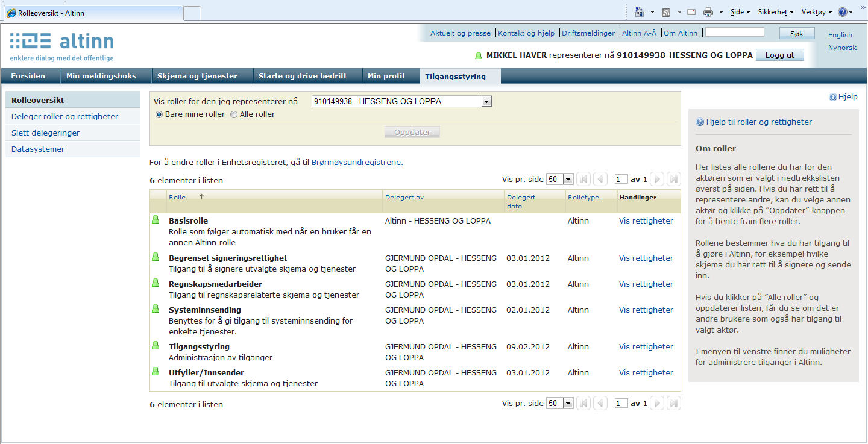Click top next-page pagination icon
The image size is (868, 444).
[x=657, y=179]
